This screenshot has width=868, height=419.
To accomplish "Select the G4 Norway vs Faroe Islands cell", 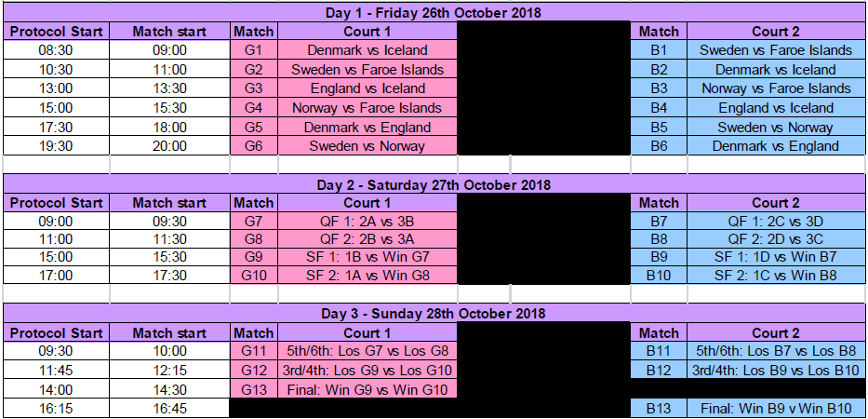I will pyautogui.click(x=367, y=108).
